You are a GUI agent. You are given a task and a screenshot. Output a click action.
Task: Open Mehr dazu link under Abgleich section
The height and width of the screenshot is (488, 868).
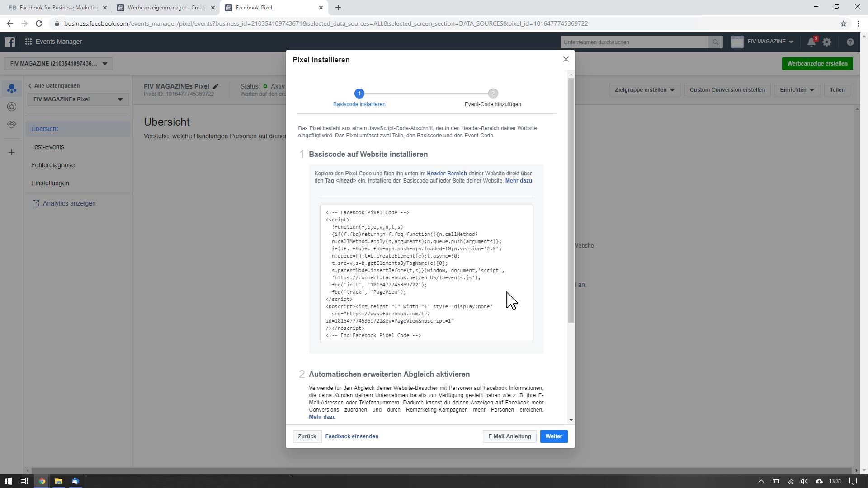click(x=322, y=417)
